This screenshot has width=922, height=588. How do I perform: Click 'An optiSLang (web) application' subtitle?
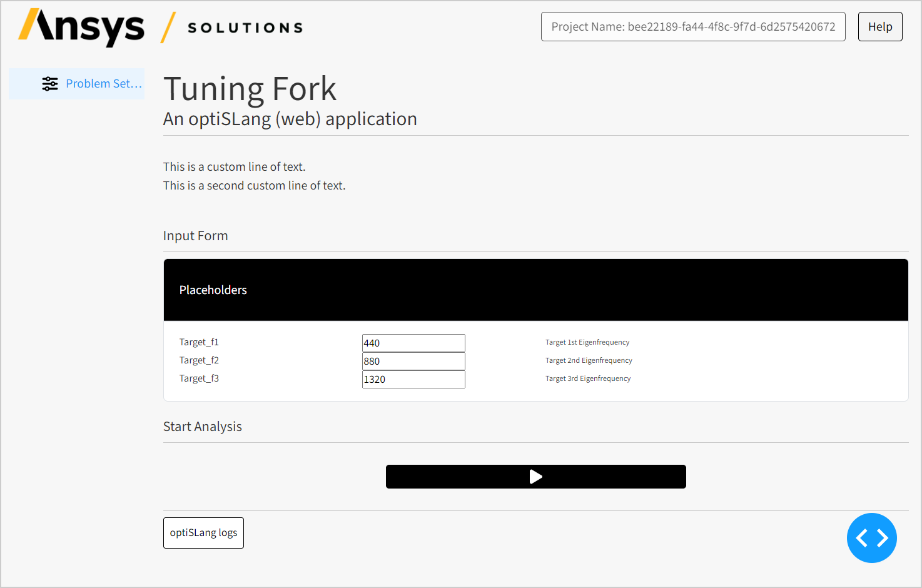(290, 119)
